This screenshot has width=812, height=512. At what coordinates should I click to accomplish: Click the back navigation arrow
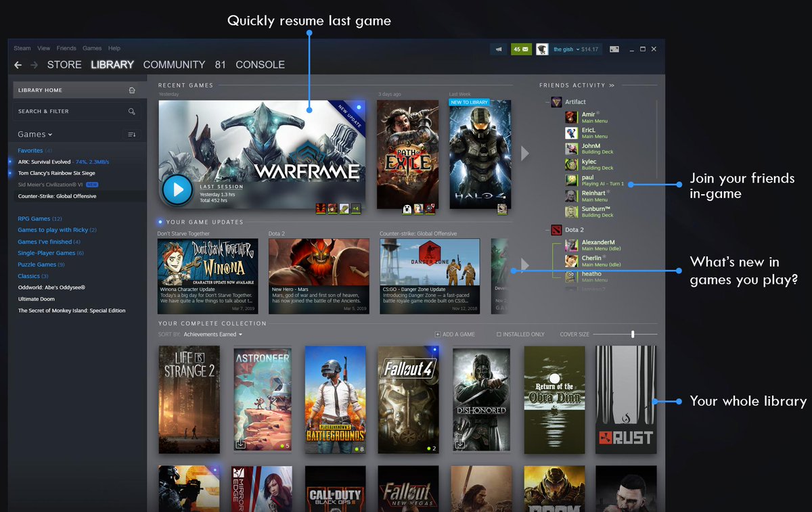coord(18,65)
